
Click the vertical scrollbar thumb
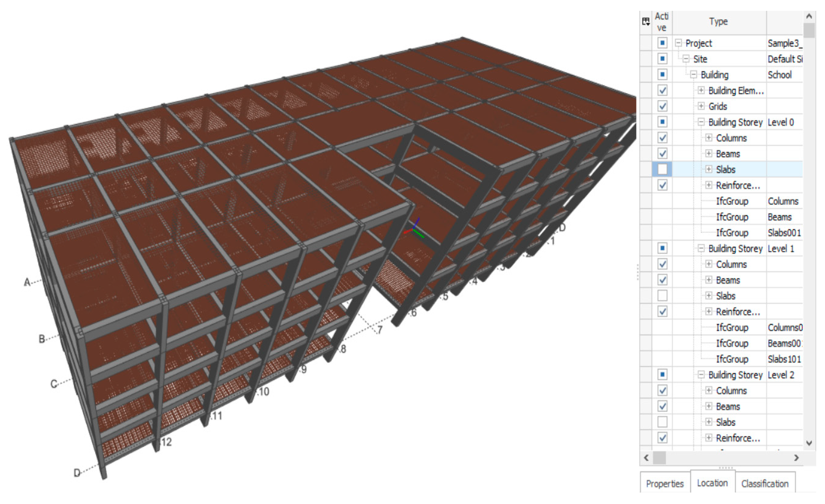point(809,31)
